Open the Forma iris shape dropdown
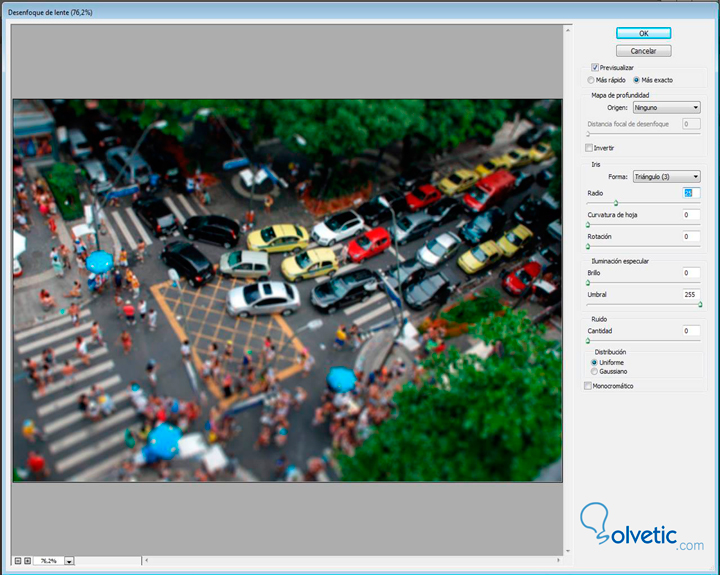720x575 pixels. (666, 176)
